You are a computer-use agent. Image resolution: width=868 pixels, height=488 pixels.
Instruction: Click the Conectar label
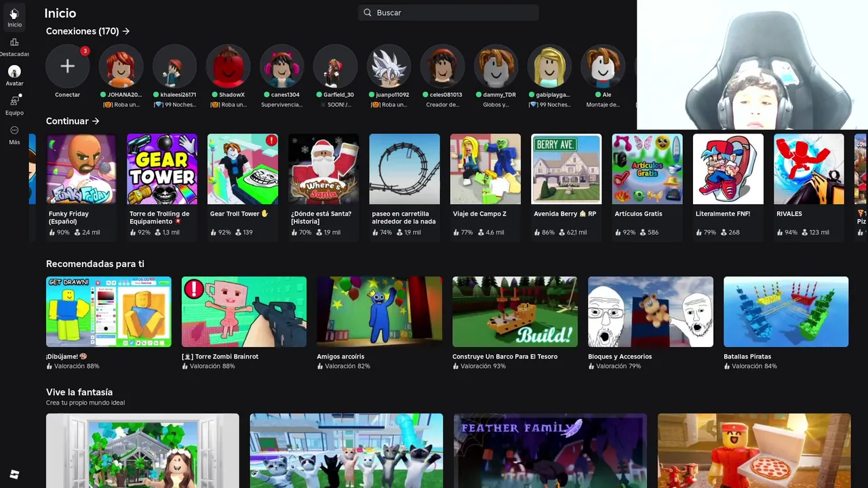point(67,95)
